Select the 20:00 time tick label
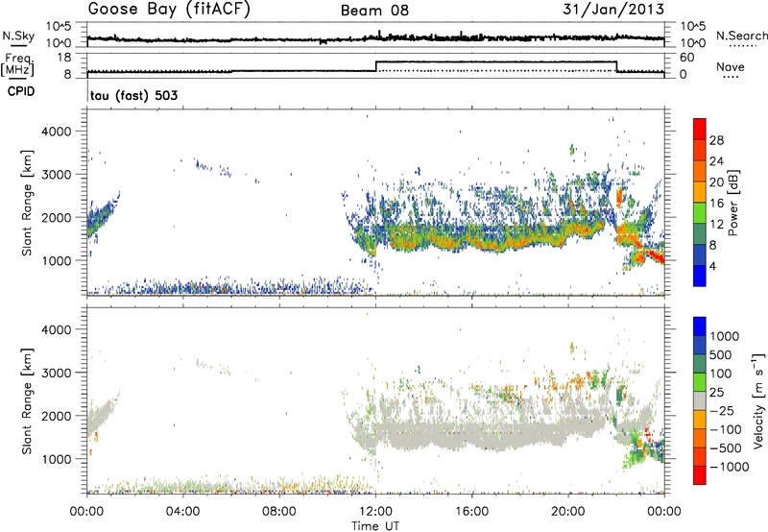 pos(568,512)
